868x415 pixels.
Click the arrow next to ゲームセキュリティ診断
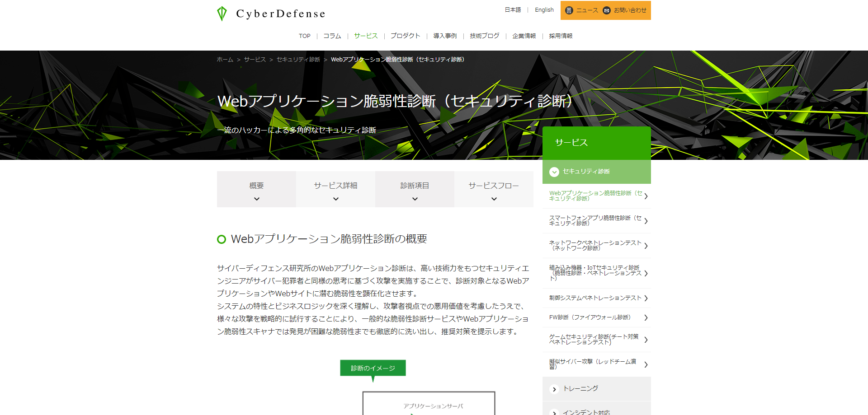pos(646,340)
